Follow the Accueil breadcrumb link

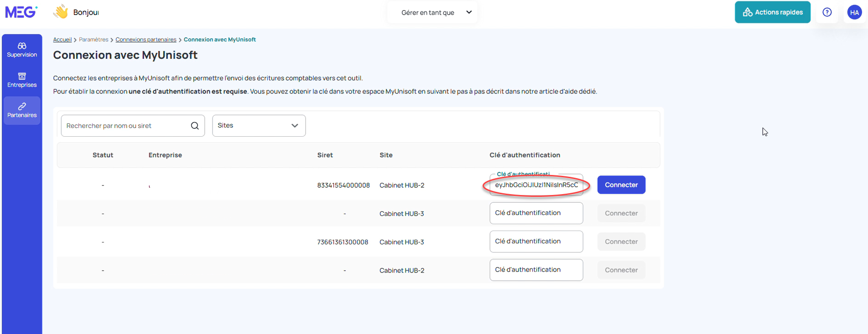point(62,40)
